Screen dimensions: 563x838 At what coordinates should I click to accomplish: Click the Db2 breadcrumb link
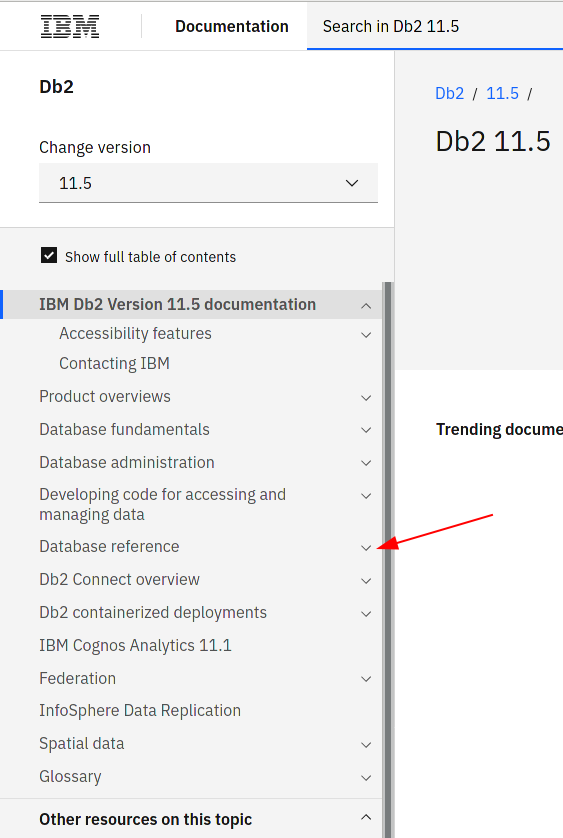450,93
